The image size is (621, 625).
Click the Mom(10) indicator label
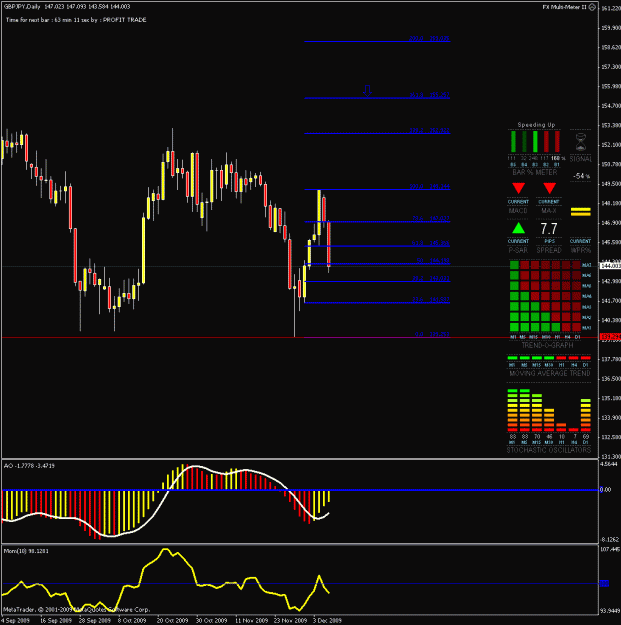(x=26, y=551)
